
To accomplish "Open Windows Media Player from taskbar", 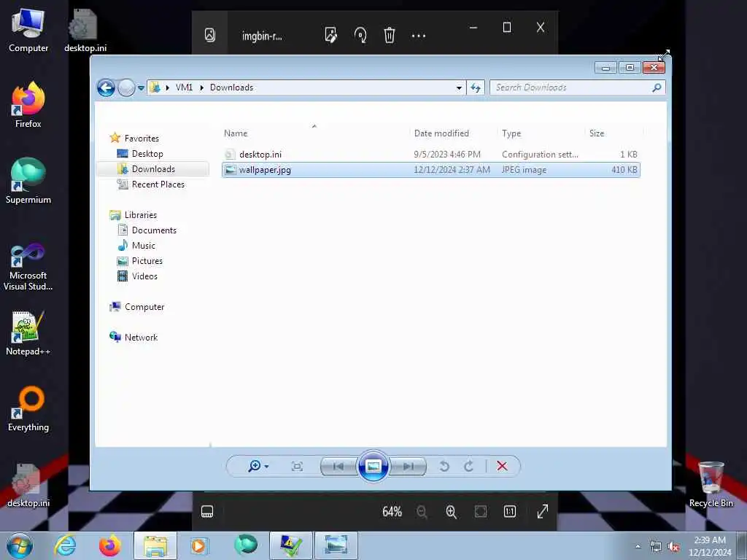I will coord(200,545).
